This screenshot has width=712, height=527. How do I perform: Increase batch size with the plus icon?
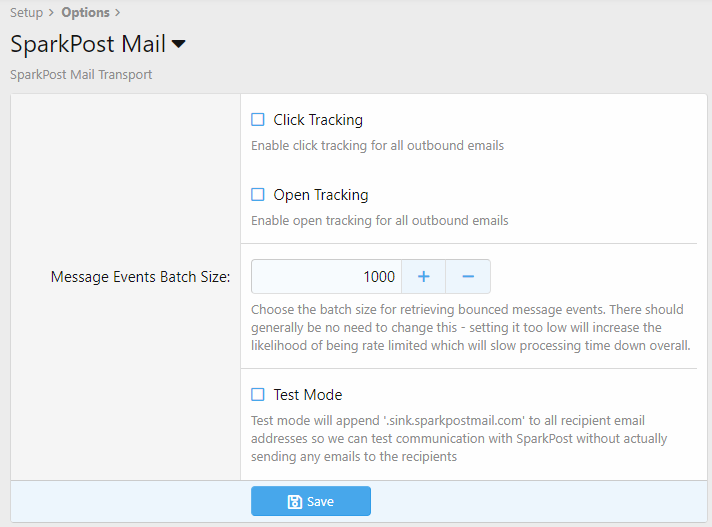[x=423, y=276]
